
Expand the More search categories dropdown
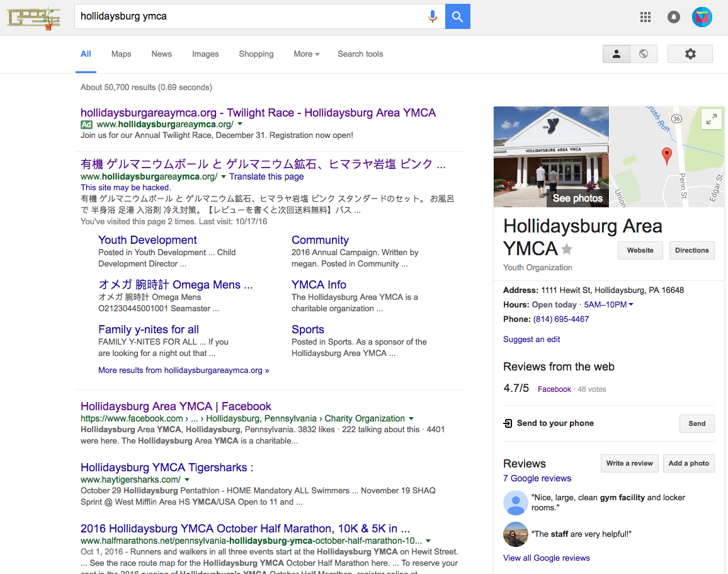pos(306,54)
